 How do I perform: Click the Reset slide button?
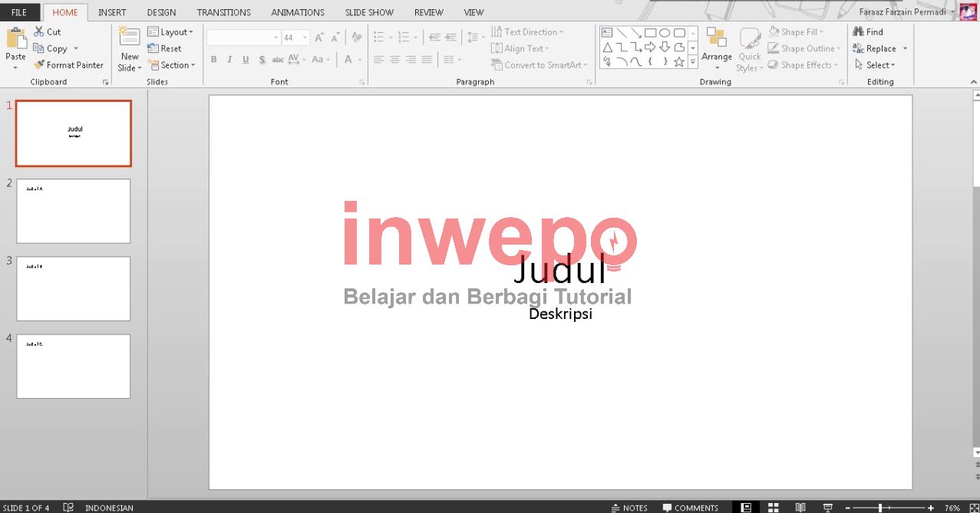pos(165,48)
